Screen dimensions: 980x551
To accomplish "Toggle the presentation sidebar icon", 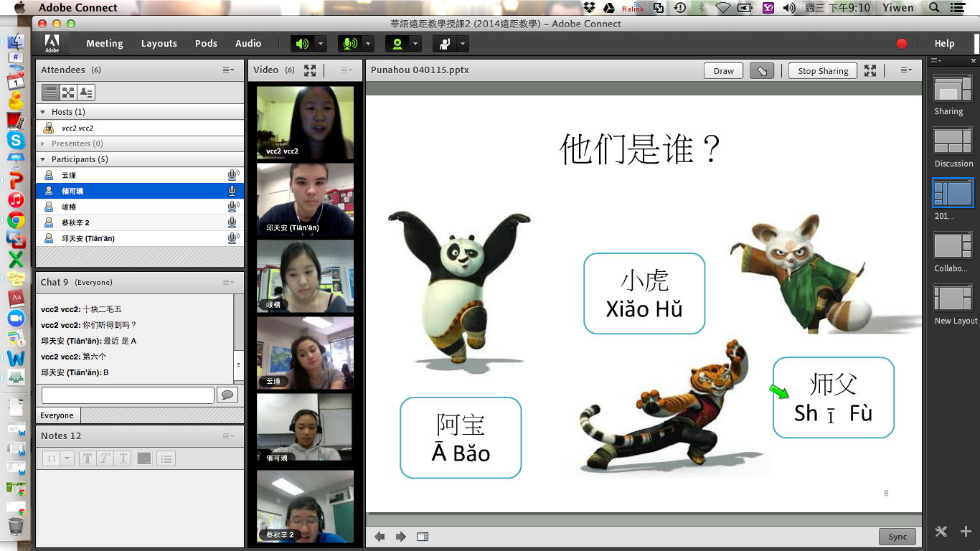I will tap(423, 537).
